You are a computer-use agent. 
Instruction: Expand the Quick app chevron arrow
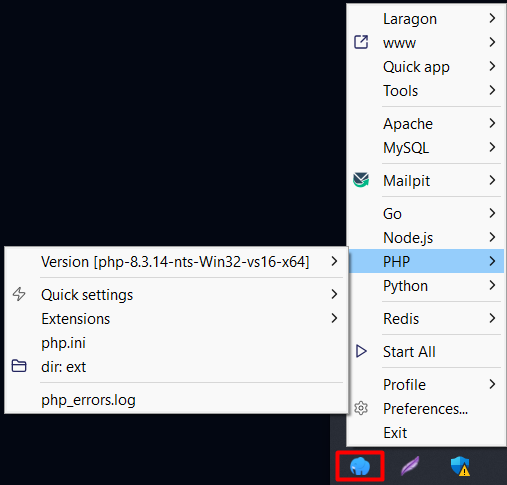click(x=492, y=66)
